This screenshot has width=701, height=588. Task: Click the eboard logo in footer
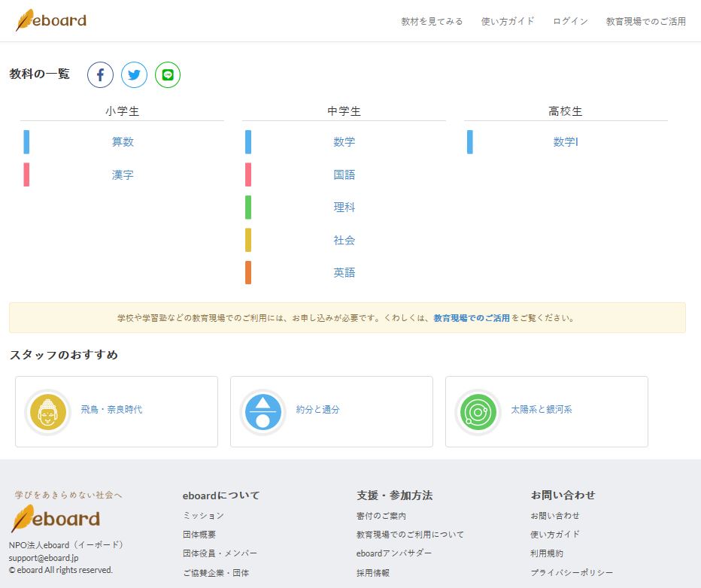coord(56,519)
